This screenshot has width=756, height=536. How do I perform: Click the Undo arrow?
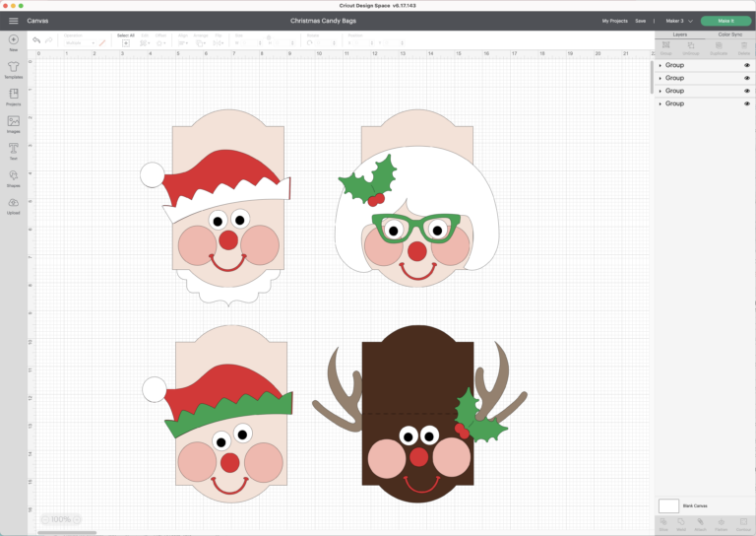[x=36, y=41]
